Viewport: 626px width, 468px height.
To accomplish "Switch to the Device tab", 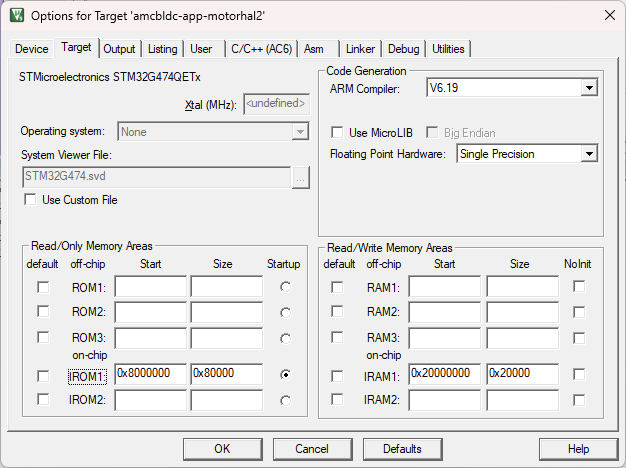I will (32, 49).
